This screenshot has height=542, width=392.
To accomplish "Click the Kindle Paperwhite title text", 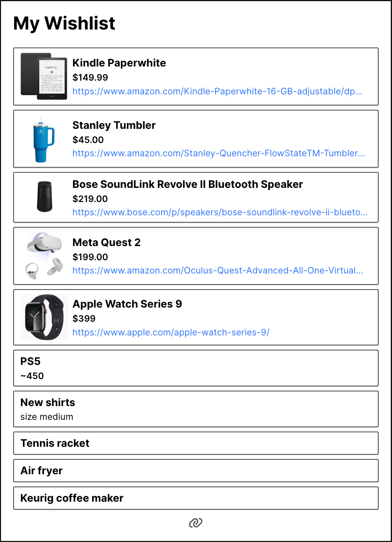I will 119,63.
